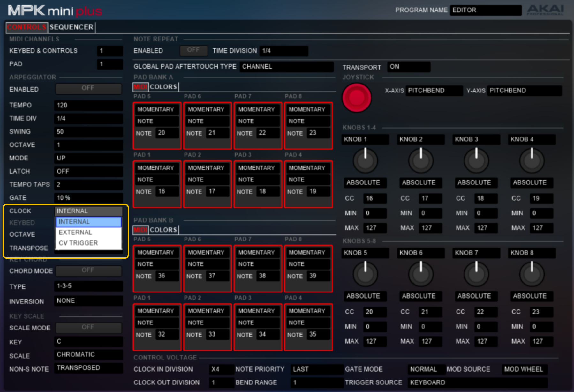This screenshot has height=392, width=574.
Task: Click the KNOB 1 name field
Action: tap(365, 139)
